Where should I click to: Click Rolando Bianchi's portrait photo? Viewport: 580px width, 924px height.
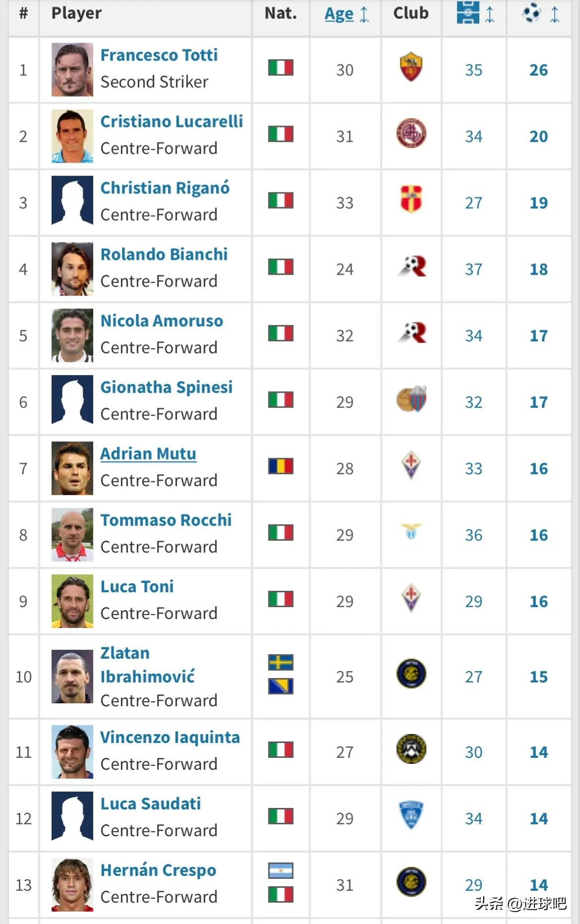(x=72, y=269)
